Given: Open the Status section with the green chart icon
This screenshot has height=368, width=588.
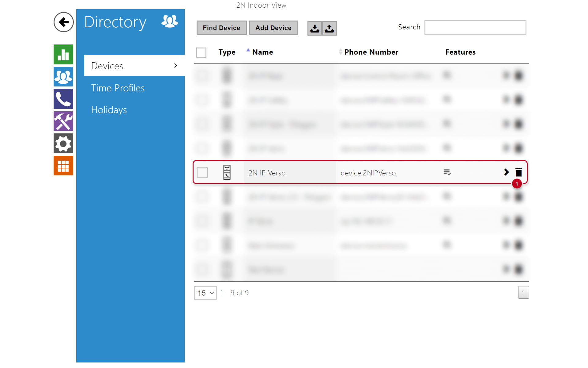Looking at the screenshot, I should [63, 55].
